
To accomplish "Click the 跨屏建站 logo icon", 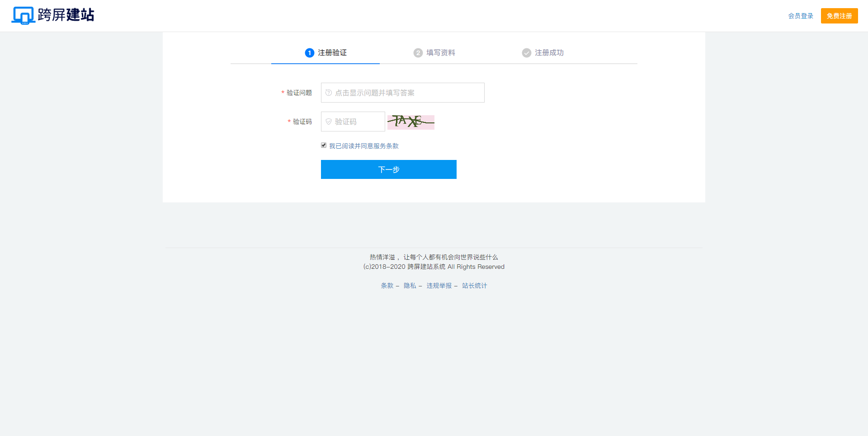I will pos(24,15).
